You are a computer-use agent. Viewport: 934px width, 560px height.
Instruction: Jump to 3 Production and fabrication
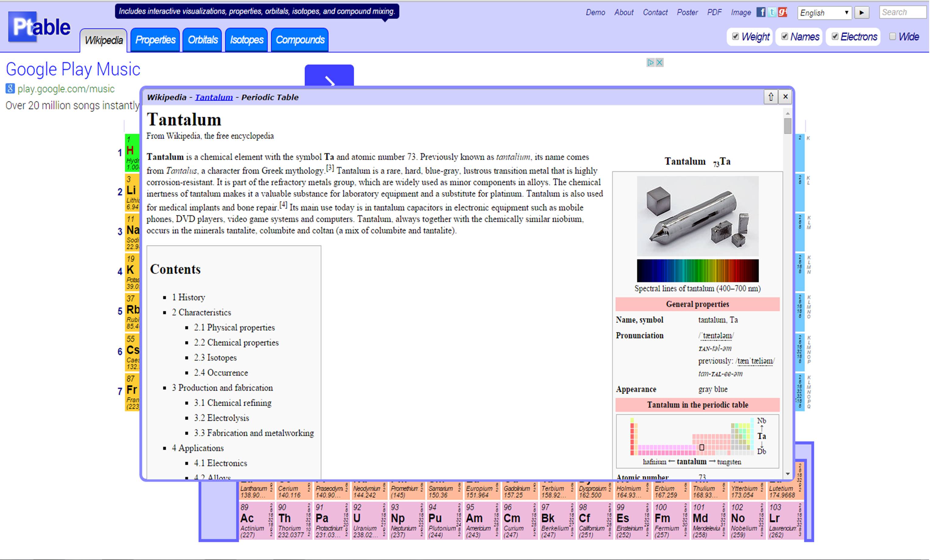pyautogui.click(x=222, y=388)
